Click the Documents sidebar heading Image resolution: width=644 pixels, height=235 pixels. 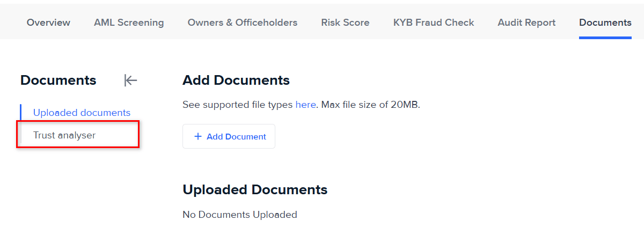(x=58, y=80)
